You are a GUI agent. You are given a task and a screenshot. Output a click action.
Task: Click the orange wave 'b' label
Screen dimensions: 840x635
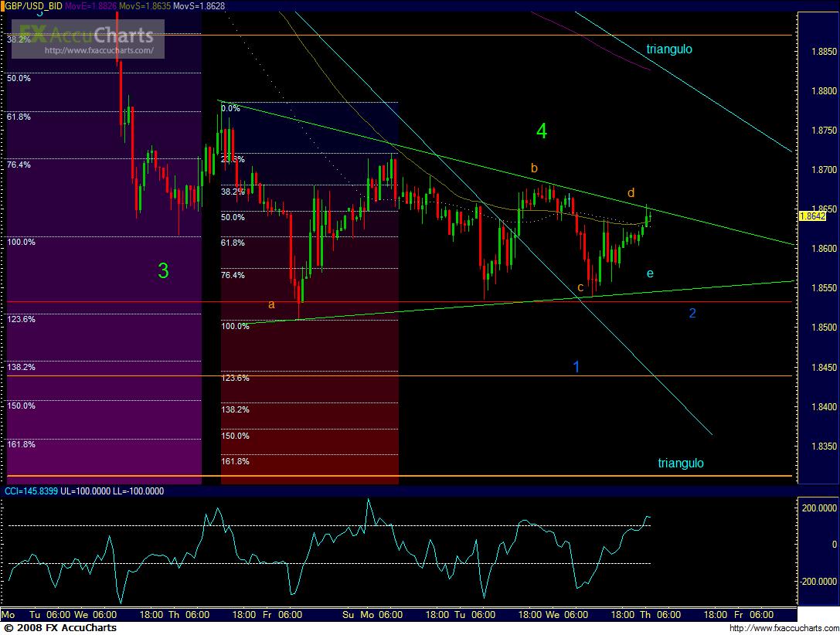point(533,168)
